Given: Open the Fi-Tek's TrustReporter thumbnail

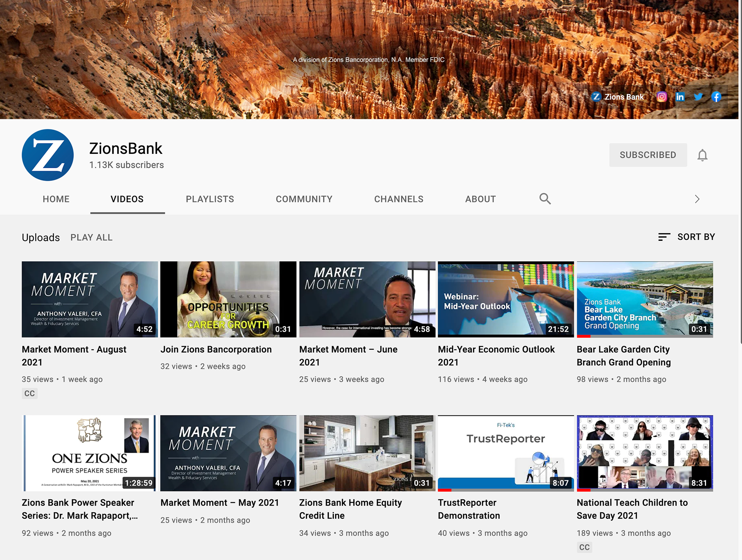Looking at the screenshot, I should click(x=506, y=453).
